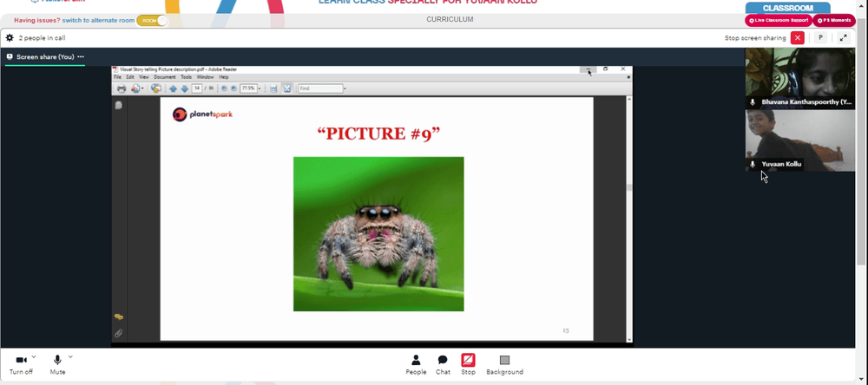The width and height of the screenshot is (868, 385).
Task: Open the Document menu in Adobe Reader
Action: (164, 77)
